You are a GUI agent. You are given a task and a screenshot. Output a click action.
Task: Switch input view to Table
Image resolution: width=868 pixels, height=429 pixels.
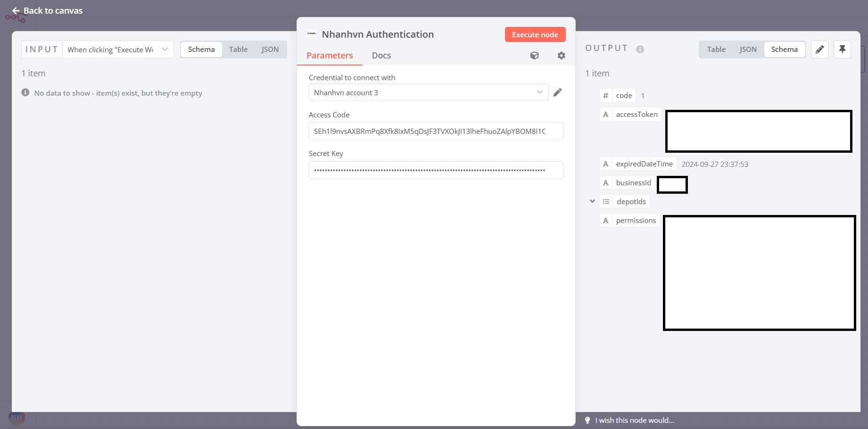tap(238, 49)
